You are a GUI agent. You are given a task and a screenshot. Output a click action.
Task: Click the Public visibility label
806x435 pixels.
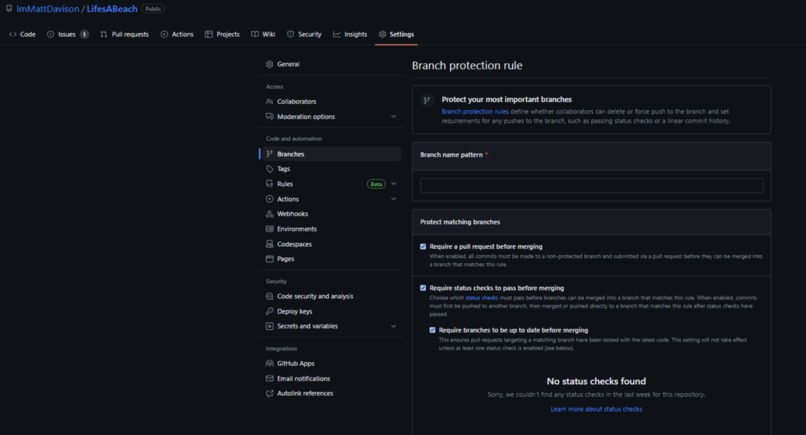coord(153,9)
